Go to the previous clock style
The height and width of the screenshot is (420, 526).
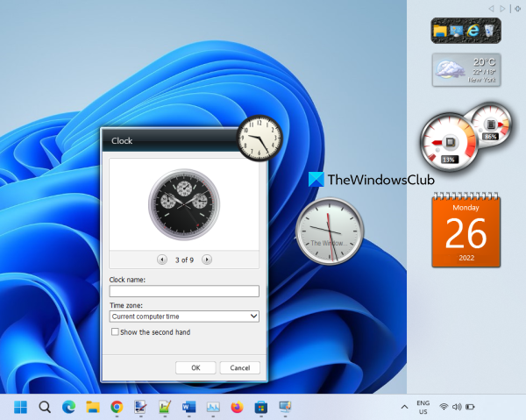[x=161, y=260]
